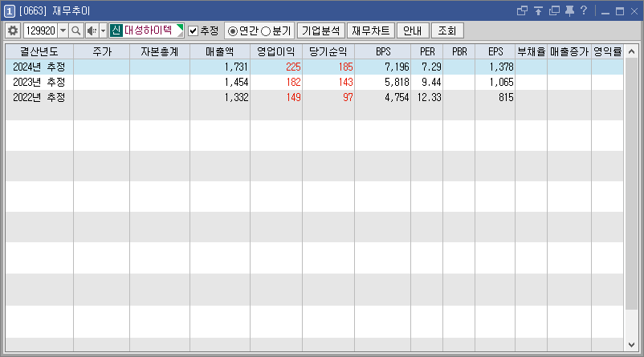Click the stock search magnifier icon
The width and height of the screenshot is (644, 357).
76,30
